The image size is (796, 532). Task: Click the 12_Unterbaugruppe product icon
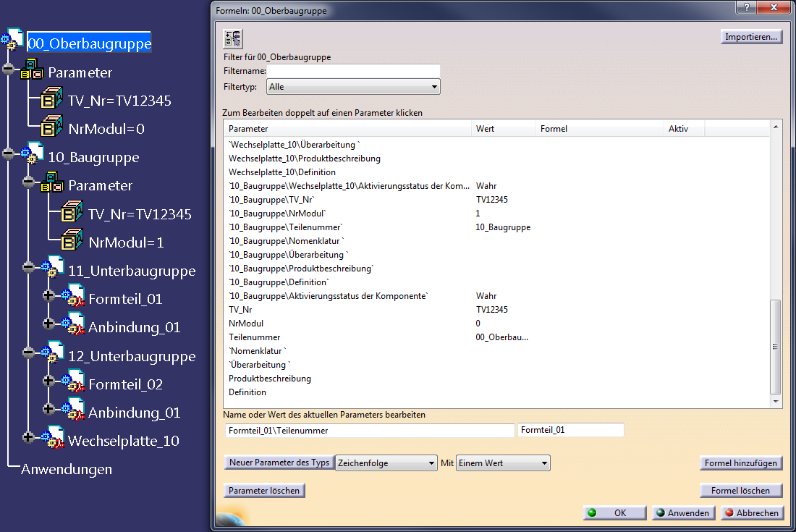(54, 352)
